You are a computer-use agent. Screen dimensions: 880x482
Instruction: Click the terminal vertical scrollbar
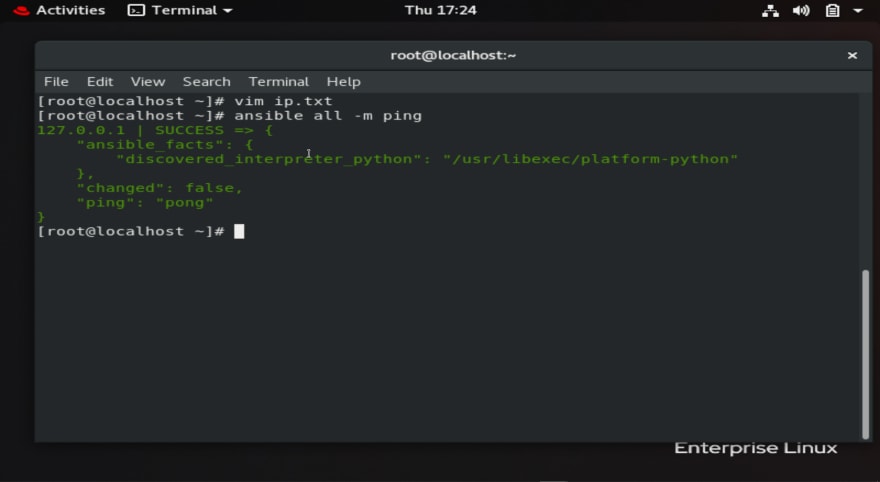(865, 354)
